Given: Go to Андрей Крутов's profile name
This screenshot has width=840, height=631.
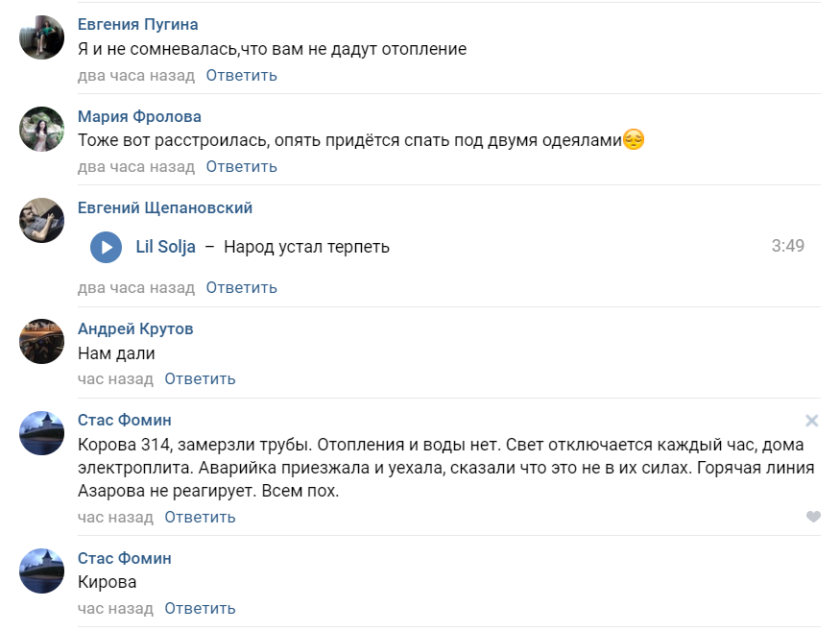Looking at the screenshot, I should 135,328.
